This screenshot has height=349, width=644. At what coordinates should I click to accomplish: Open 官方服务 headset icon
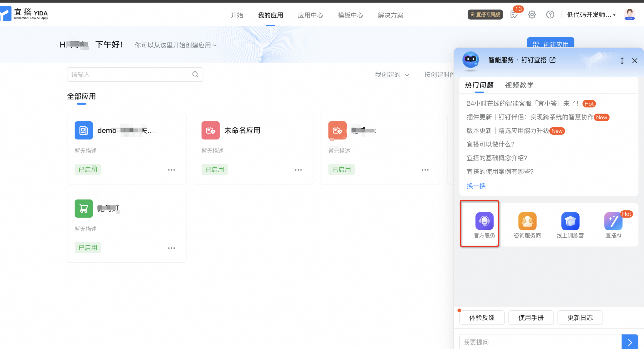pyautogui.click(x=484, y=221)
